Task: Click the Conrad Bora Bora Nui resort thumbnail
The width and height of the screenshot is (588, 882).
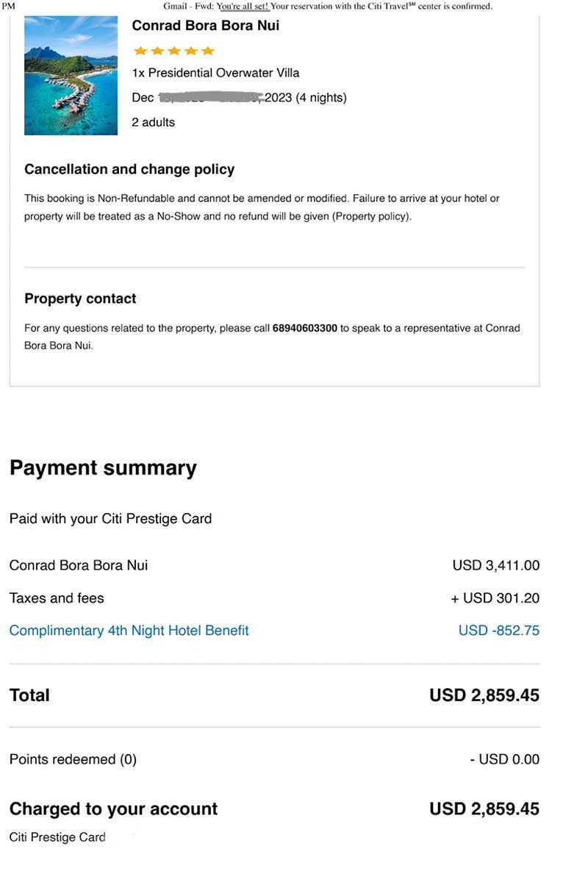Action: [71, 76]
